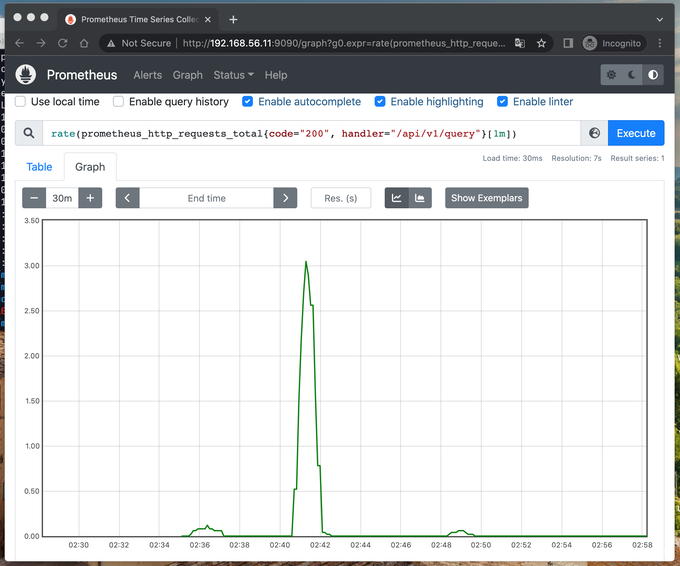680x566 pixels.
Task: Click the Load time: 30ms text
Action: [x=512, y=158]
